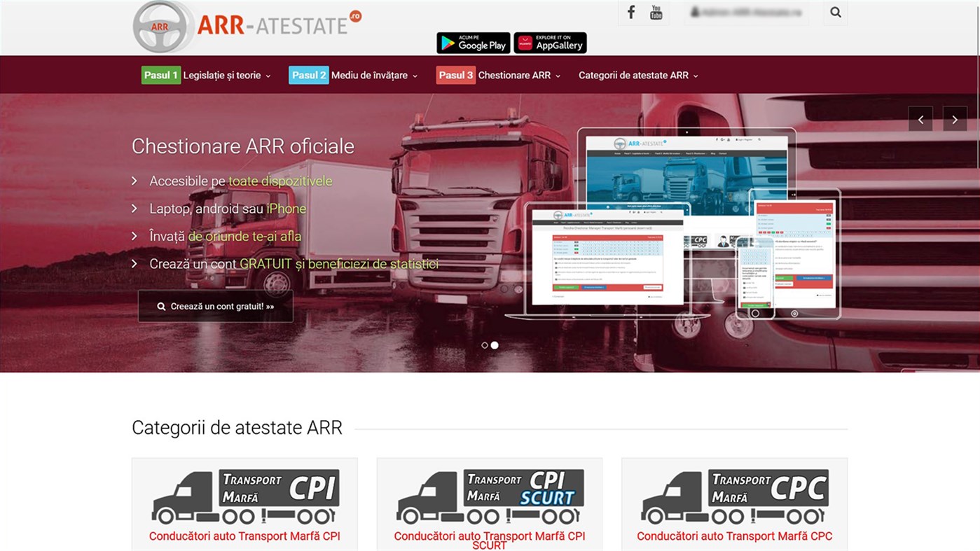Expand the Mediu de învățare dropdown
Image resolution: width=980 pixels, height=551 pixels.
click(371, 75)
